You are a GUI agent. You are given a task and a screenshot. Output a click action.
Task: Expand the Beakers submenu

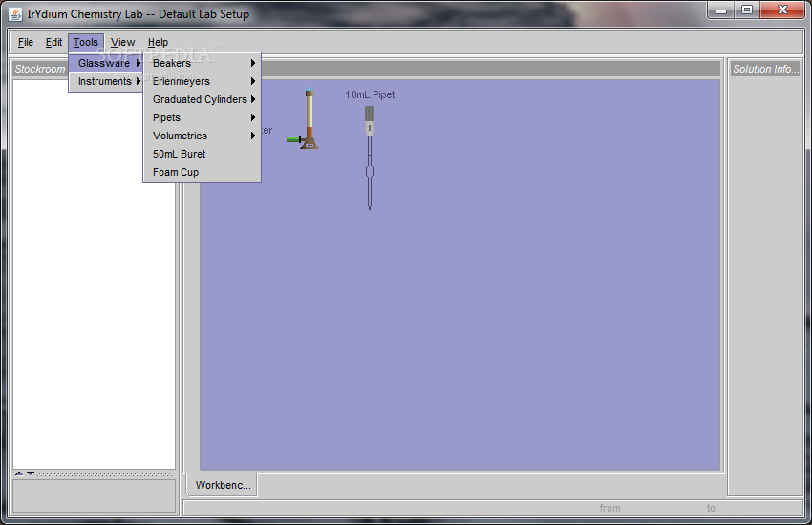pyautogui.click(x=202, y=63)
